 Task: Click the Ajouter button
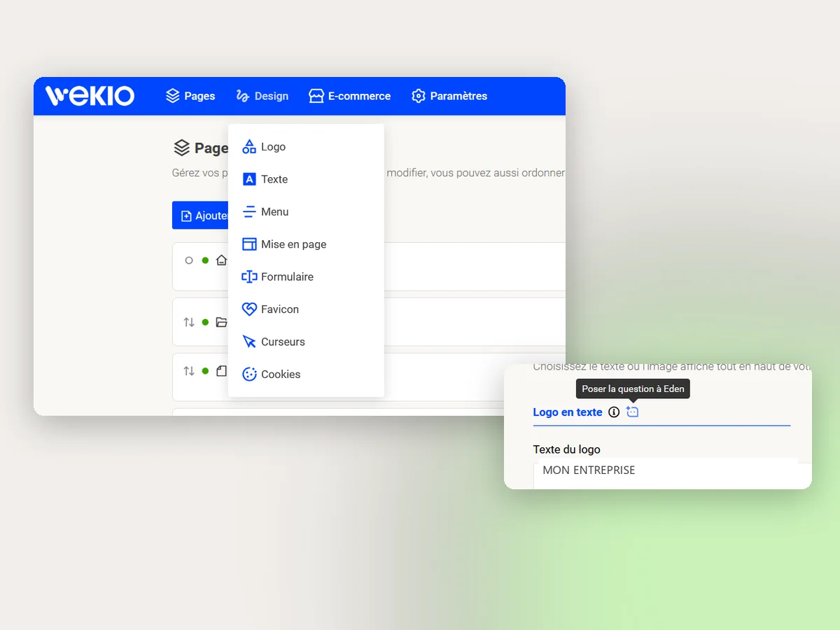click(200, 216)
